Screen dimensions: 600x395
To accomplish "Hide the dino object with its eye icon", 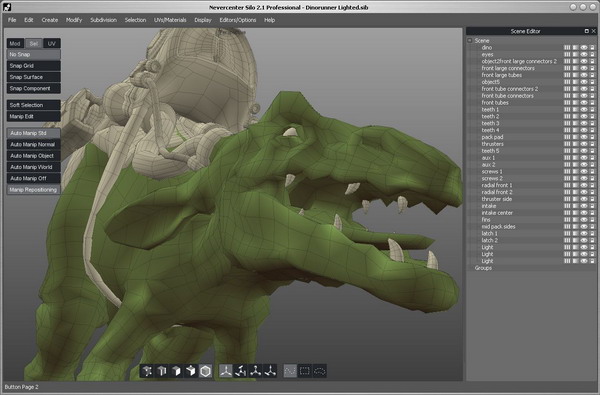I will coord(584,47).
